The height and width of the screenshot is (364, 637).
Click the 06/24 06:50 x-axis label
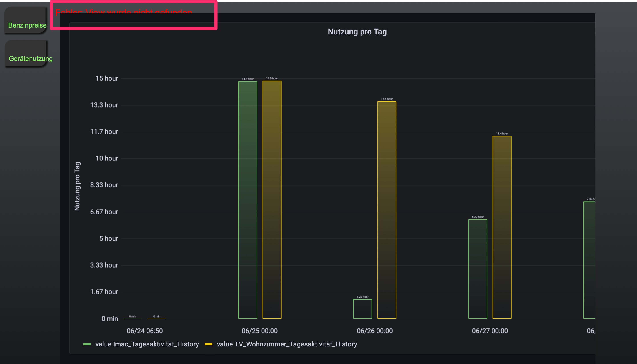click(x=145, y=331)
